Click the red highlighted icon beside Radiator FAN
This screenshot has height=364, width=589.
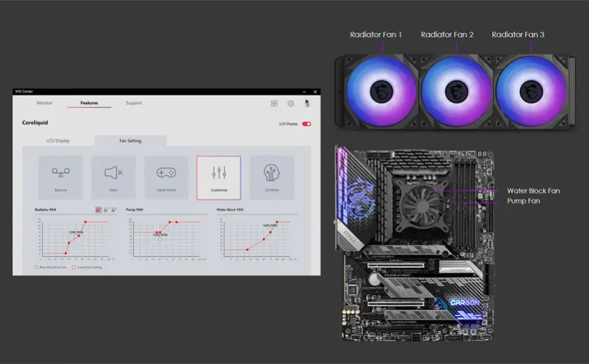point(98,209)
